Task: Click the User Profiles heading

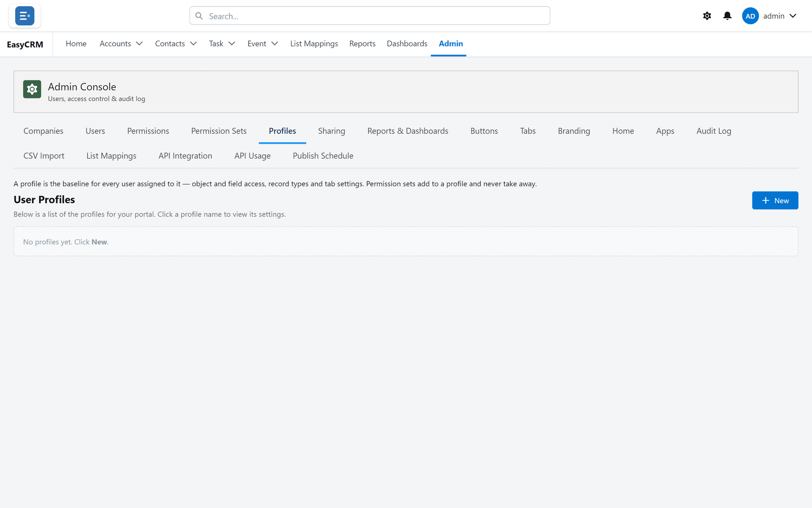Action: click(44, 200)
